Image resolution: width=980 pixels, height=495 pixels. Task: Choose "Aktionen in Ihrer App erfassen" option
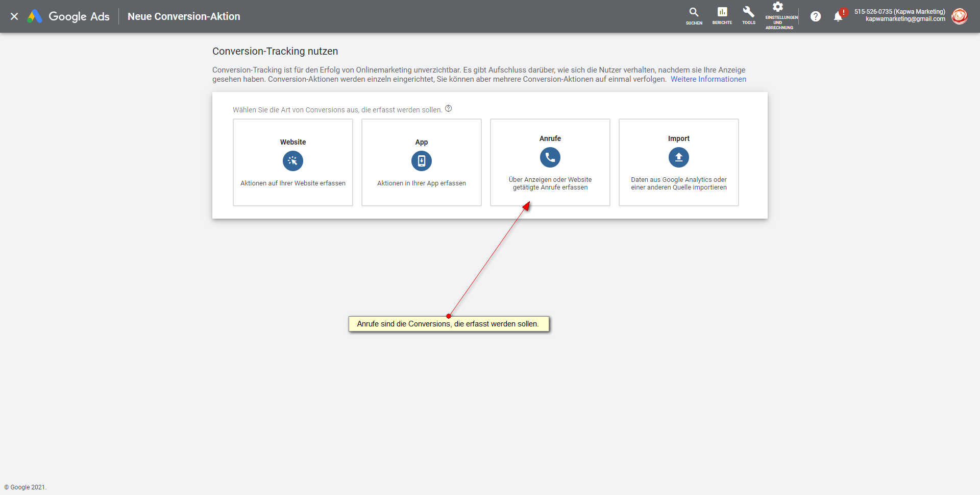(x=422, y=183)
